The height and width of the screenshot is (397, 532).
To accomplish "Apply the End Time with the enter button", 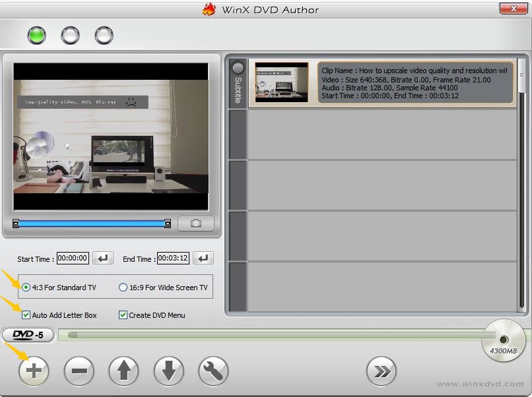I will pos(203,258).
